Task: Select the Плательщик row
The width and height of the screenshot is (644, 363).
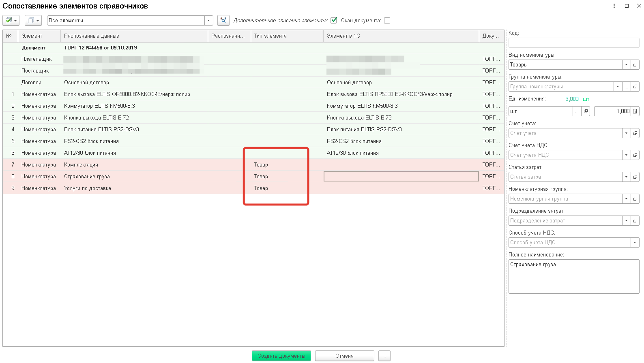Action: (x=253, y=59)
